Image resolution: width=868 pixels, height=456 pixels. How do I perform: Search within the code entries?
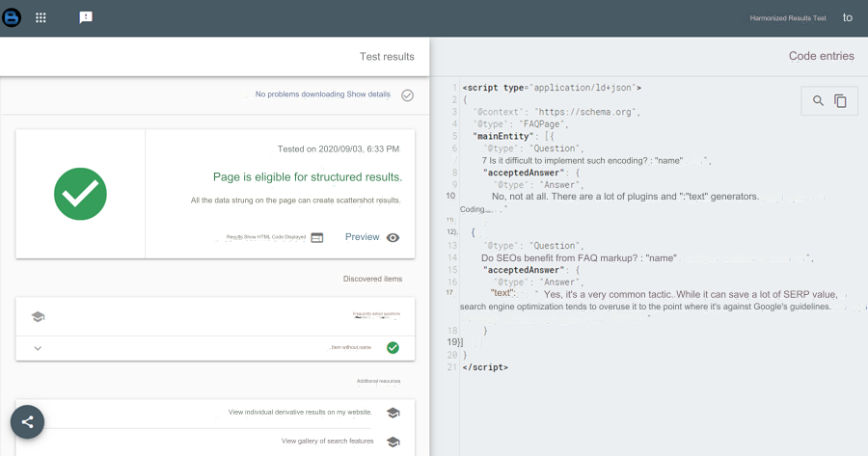[x=818, y=100]
